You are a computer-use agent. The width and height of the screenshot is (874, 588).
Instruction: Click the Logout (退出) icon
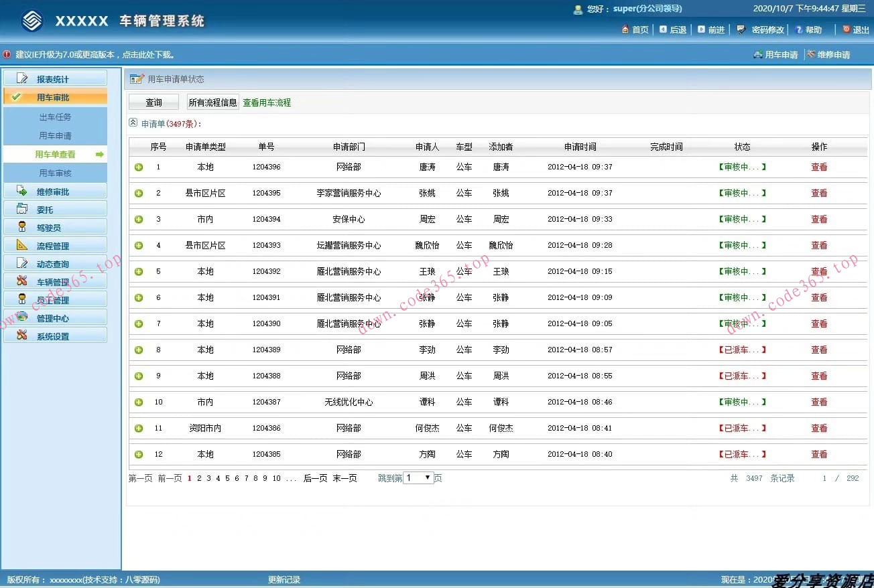coord(846,29)
